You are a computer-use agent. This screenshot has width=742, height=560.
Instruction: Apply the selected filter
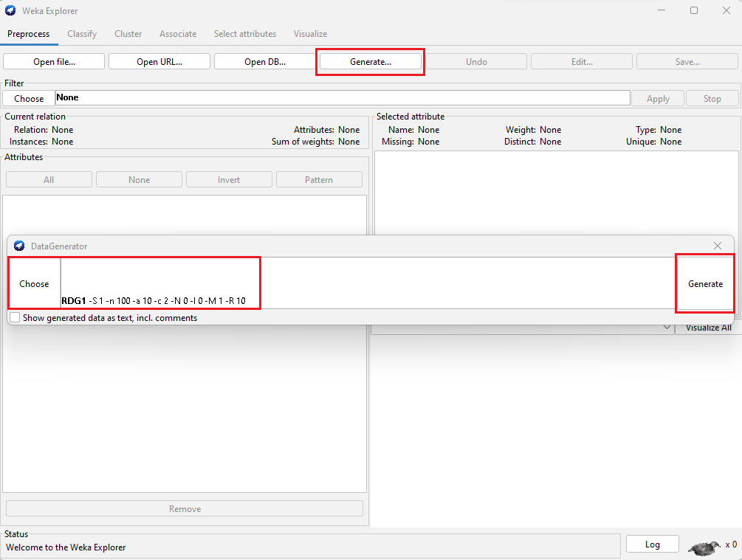coord(658,98)
